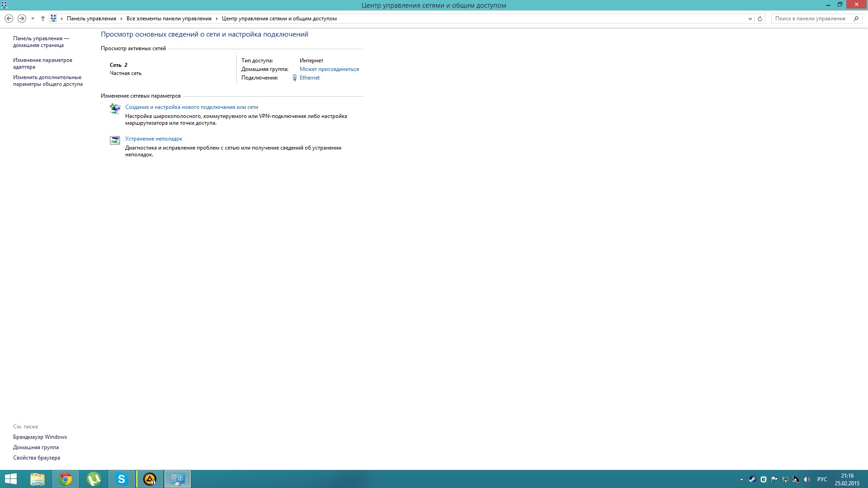The image size is (868, 488).
Task: Click the volume speaker tray icon
Action: [x=807, y=479]
